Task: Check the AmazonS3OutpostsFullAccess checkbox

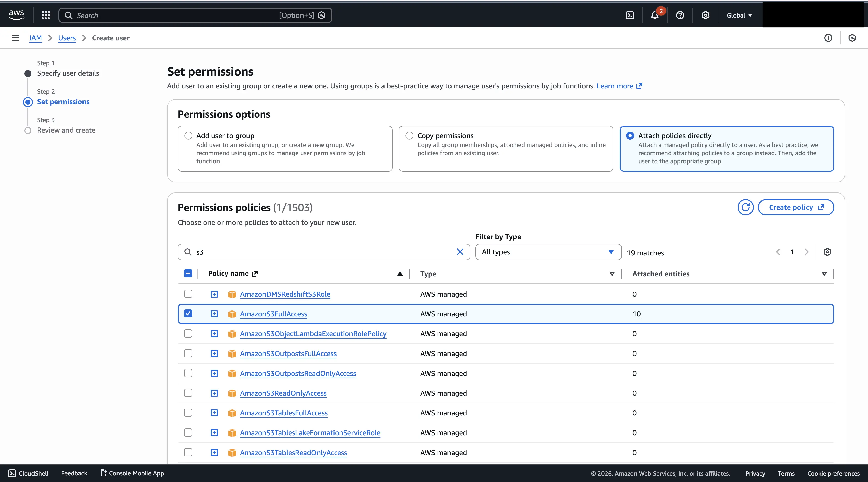Action: click(188, 353)
